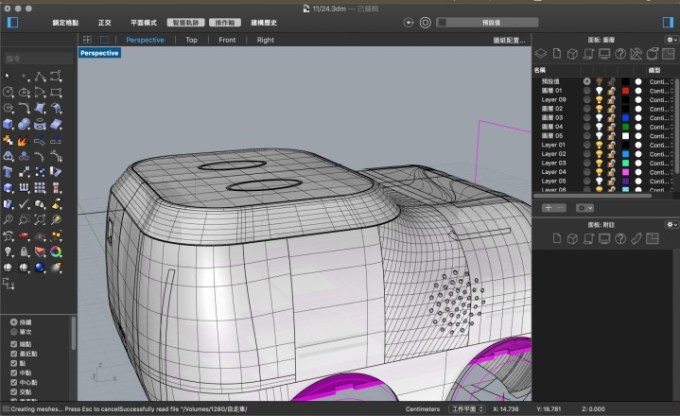Switch to the Right viewport tab
Viewport: 680px width, 416px height.
[265, 40]
